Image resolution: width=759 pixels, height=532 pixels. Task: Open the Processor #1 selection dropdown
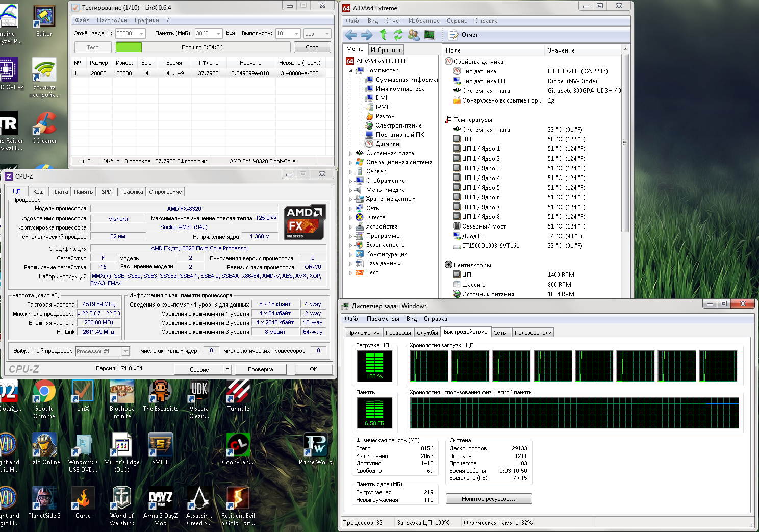point(125,351)
